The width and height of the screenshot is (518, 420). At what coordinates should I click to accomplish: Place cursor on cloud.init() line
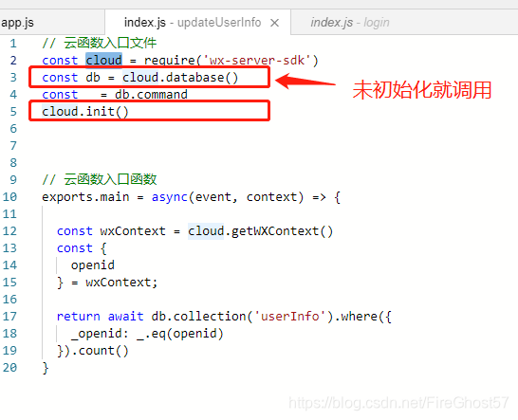pyautogui.click(x=84, y=112)
